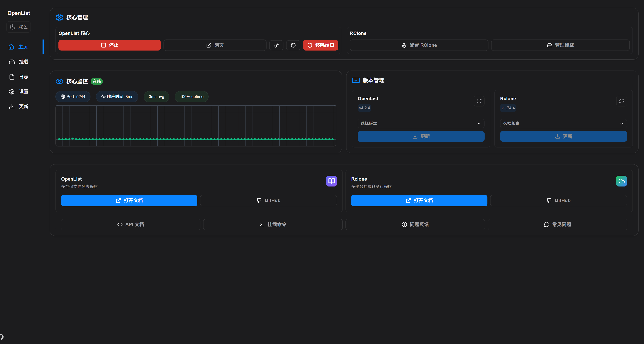Open the Rclone 选择版本 dropdown
This screenshot has width=644, height=344.
(564, 124)
